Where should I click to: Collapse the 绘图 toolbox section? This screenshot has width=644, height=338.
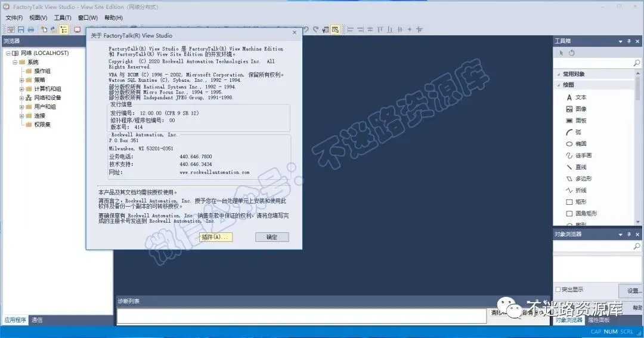pos(559,85)
